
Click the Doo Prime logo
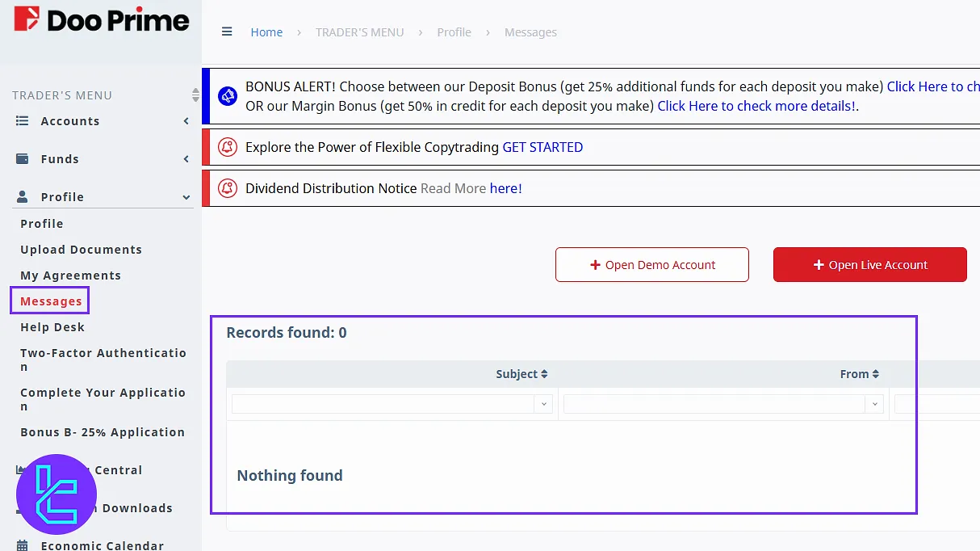pyautogui.click(x=101, y=20)
